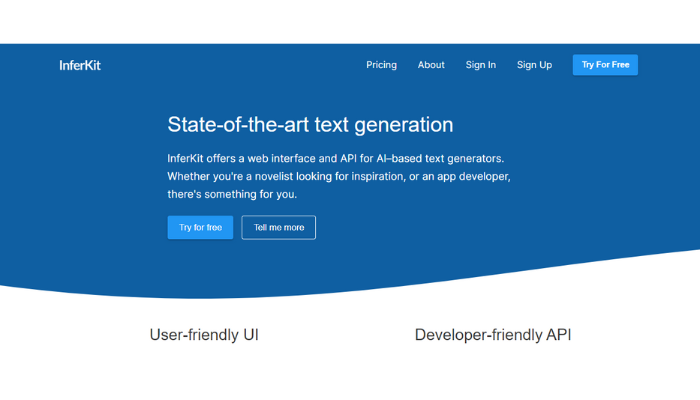Click the Try for free hero button

(200, 227)
